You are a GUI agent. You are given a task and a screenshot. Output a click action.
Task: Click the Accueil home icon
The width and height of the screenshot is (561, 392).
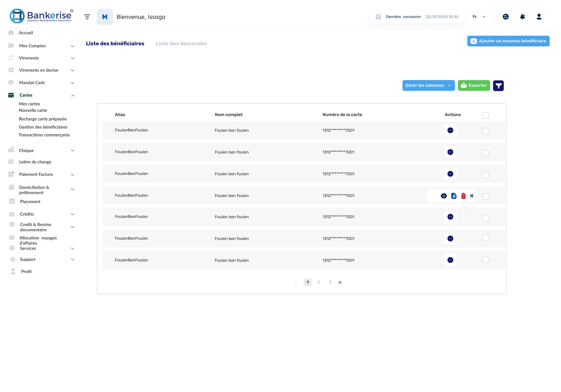11,33
